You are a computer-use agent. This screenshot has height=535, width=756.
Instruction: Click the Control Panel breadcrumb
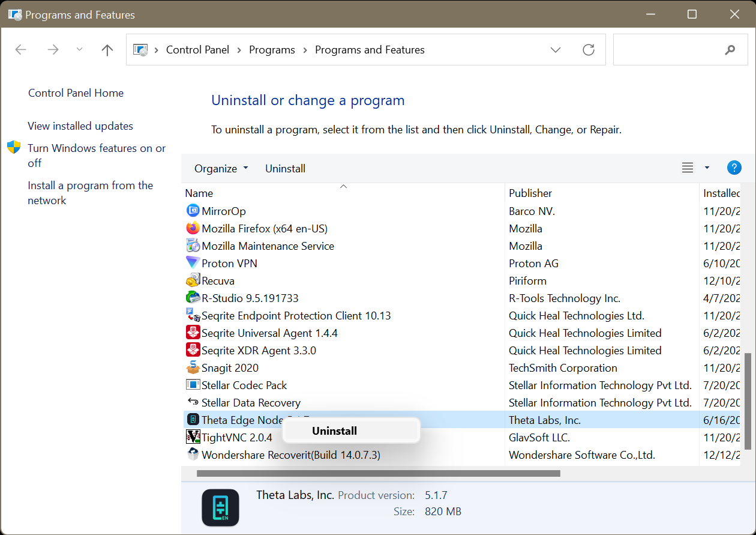(x=197, y=50)
